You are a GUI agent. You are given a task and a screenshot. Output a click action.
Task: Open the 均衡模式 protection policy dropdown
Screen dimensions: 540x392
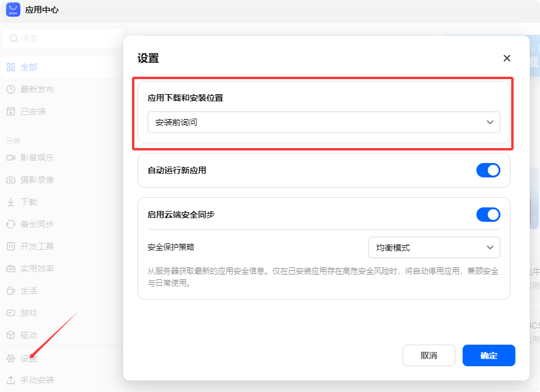tap(434, 248)
